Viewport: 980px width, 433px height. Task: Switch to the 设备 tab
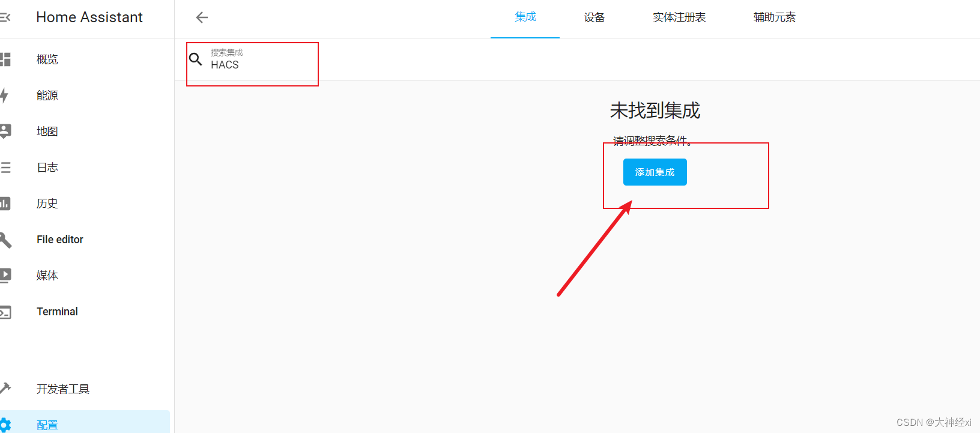tap(594, 17)
